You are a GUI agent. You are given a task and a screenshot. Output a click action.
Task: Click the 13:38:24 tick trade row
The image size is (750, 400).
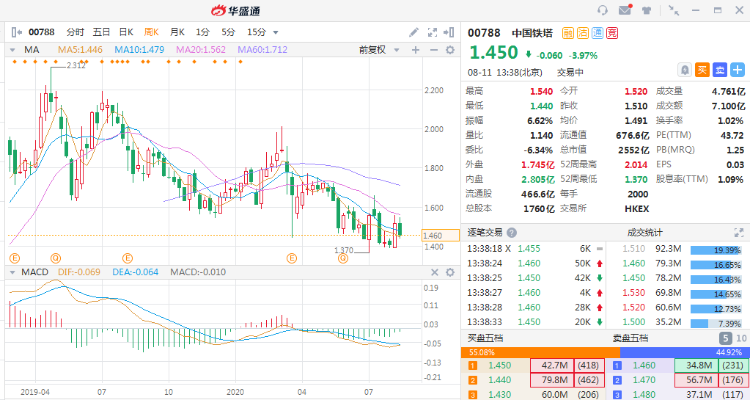coord(535,263)
